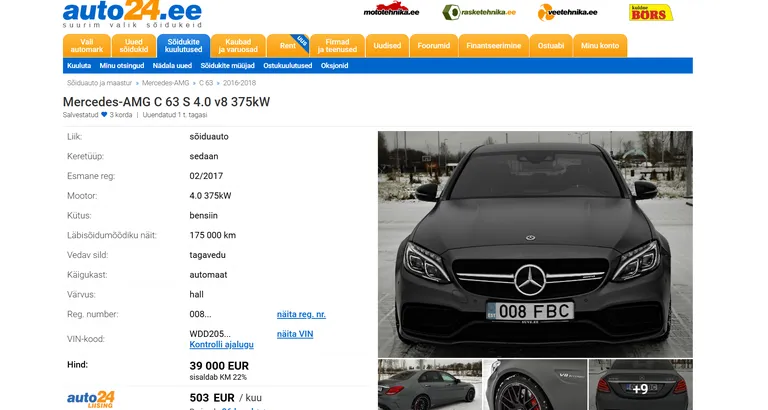Open the Finantseerimine tab
The image size is (768, 410).
pyautogui.click(x=494, y=46)
